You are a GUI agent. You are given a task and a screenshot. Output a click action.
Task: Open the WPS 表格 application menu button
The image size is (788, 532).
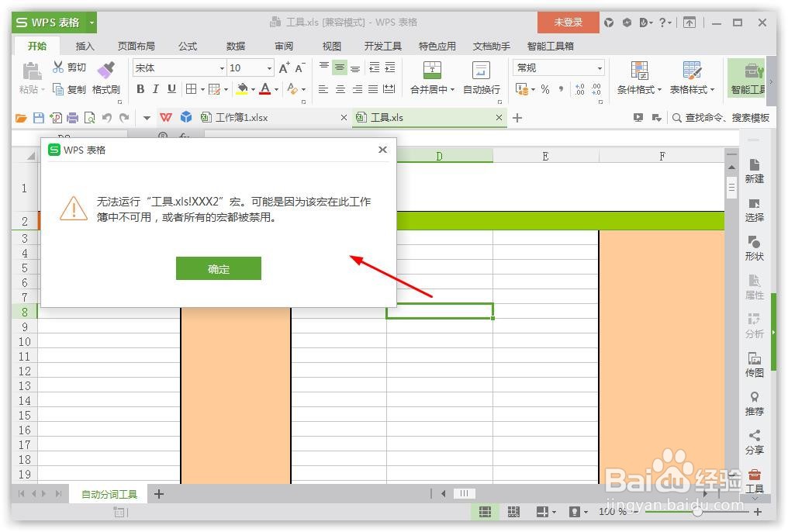click(x=54, y=22)
